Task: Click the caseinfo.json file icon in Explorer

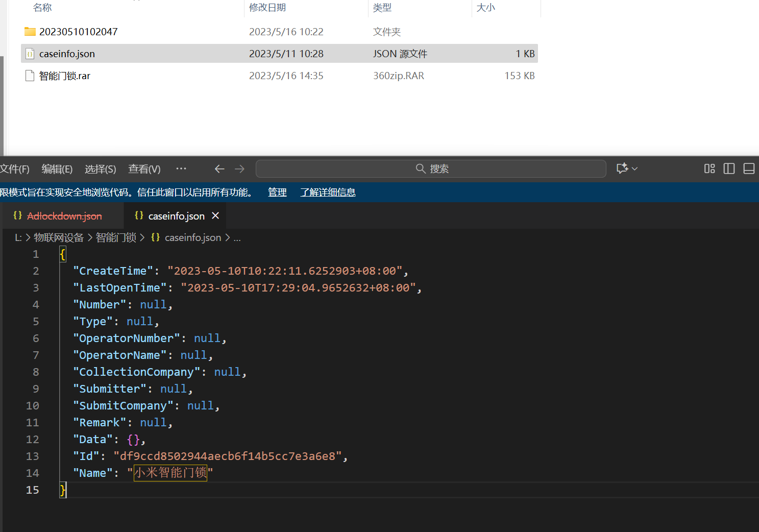Action: pyautogui.click(x=30, y=54)
